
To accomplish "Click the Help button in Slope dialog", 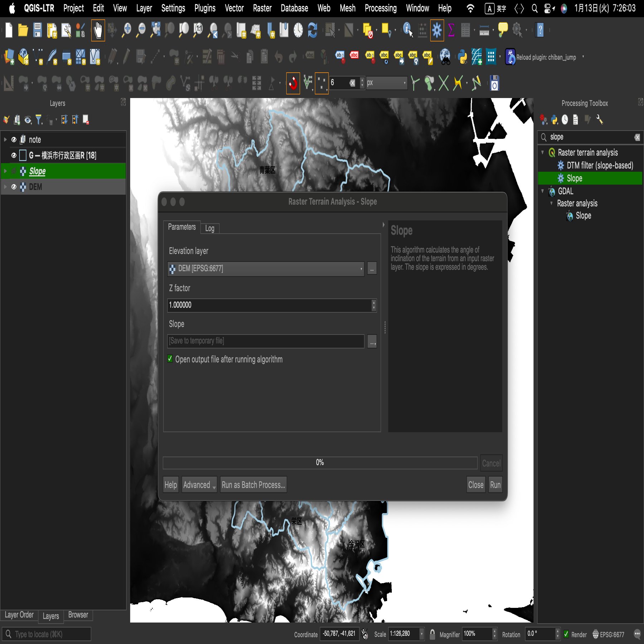I will (x=171, y=485).
